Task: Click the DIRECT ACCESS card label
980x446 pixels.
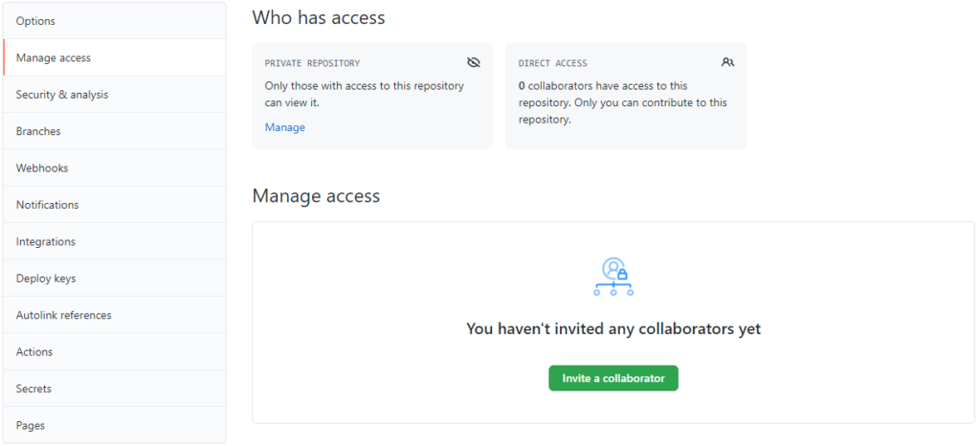Action: coord(552,63)
